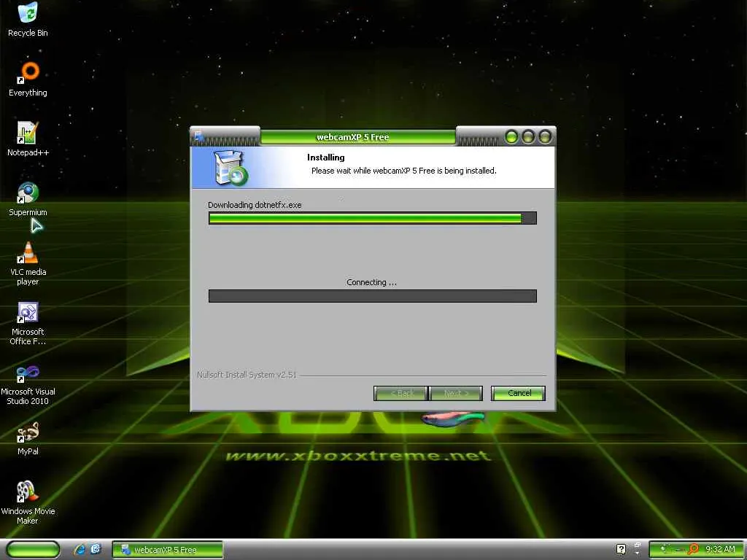The width and height of the screenshot is (747, 560).
Task: Click the green Start button
Action: coord(34,550)
